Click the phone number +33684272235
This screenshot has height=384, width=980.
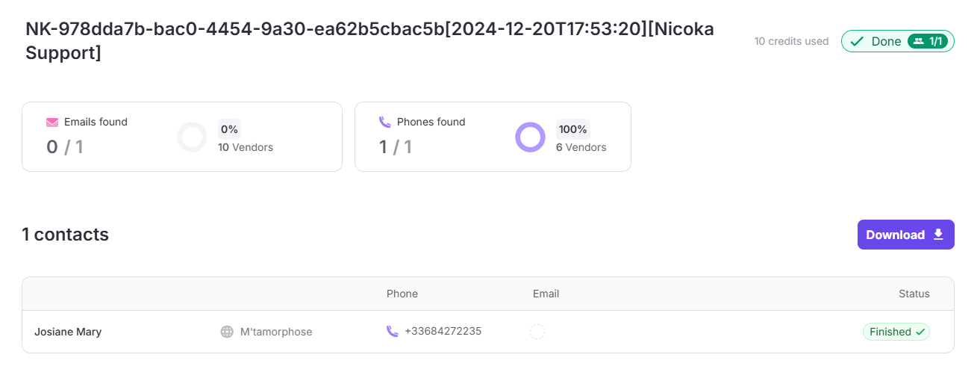443,331
